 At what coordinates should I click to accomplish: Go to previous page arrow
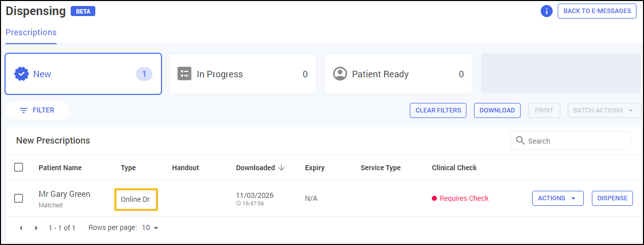click(x=21, y=228)
